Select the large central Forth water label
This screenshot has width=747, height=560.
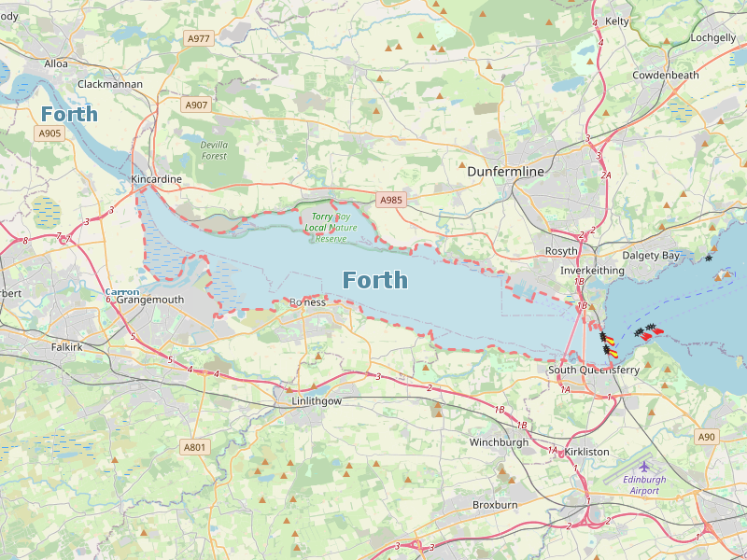click(x=375, y=280)
